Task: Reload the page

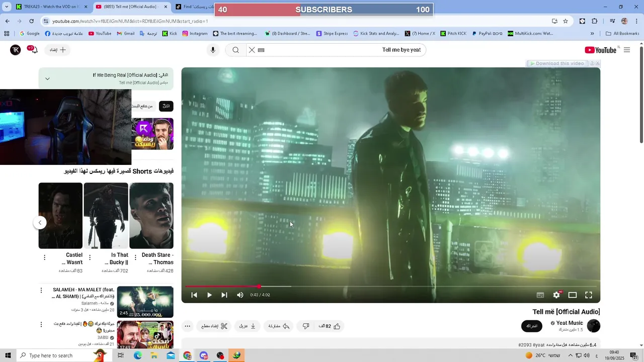Action: pyautogui.click(x=31, y=21)
